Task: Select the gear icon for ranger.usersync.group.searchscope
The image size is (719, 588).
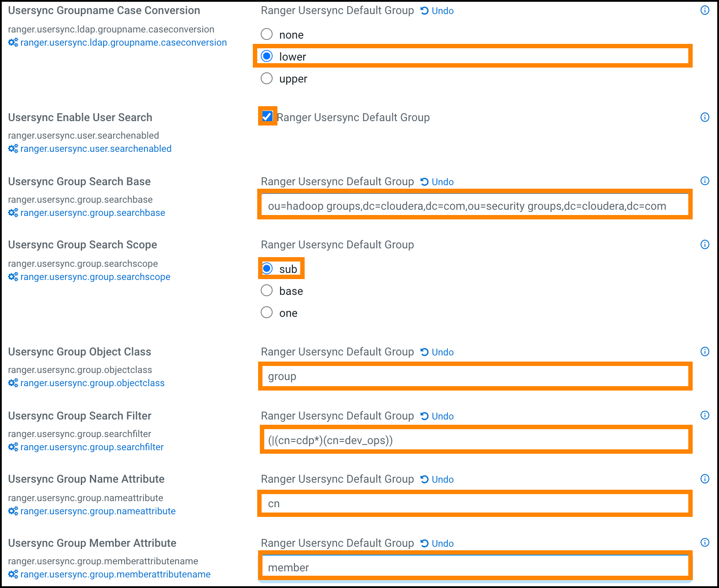Action: [12, 277]
